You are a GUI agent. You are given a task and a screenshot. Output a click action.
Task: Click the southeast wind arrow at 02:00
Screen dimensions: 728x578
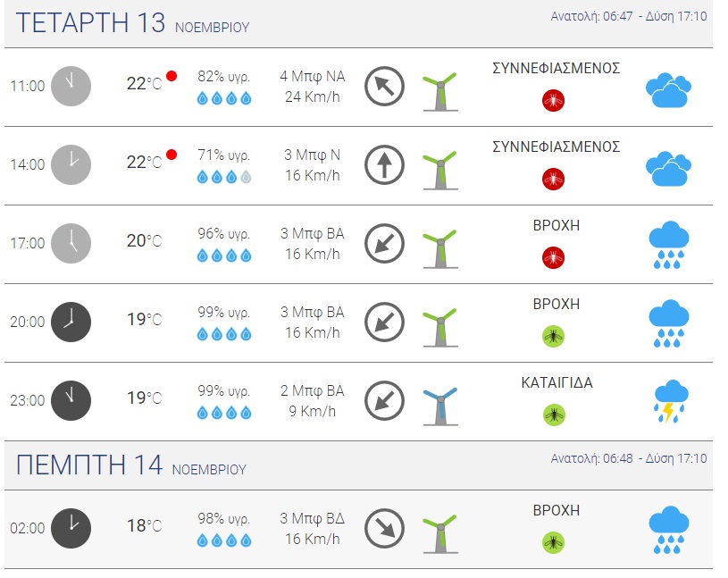coord(385,529)
